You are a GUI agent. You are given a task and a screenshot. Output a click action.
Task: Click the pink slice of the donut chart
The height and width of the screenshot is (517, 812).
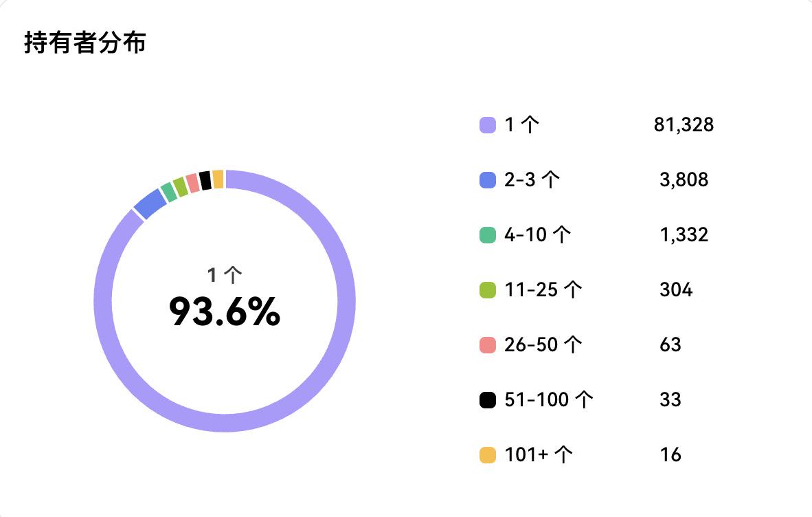[193, 183]
